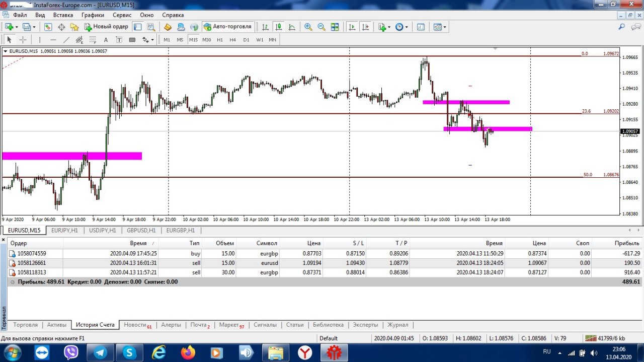Tile chart windows icon

(335, 27)
